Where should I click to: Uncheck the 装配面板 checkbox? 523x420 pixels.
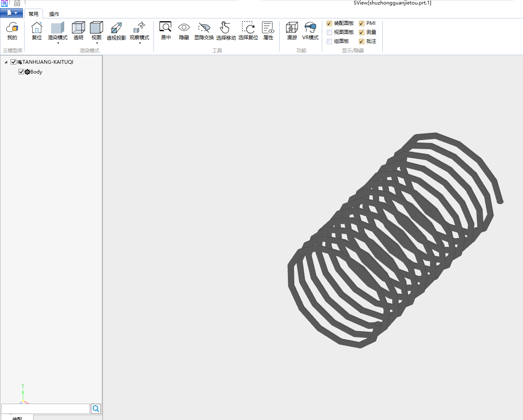pyautogui.click(x=330, y=24)
